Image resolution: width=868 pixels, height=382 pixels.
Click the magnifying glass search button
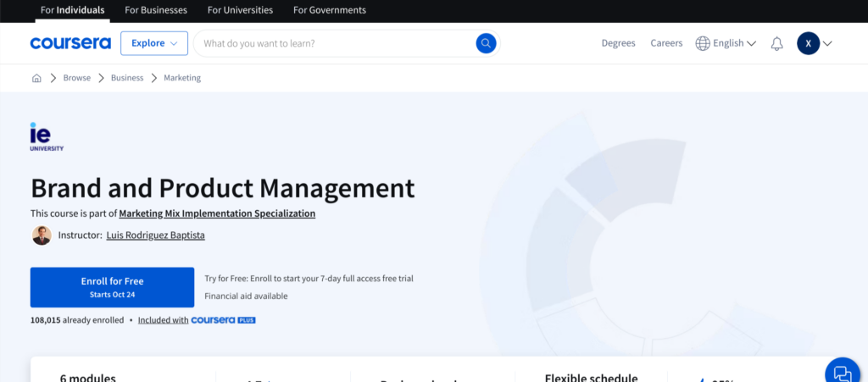tap(486, 43)
